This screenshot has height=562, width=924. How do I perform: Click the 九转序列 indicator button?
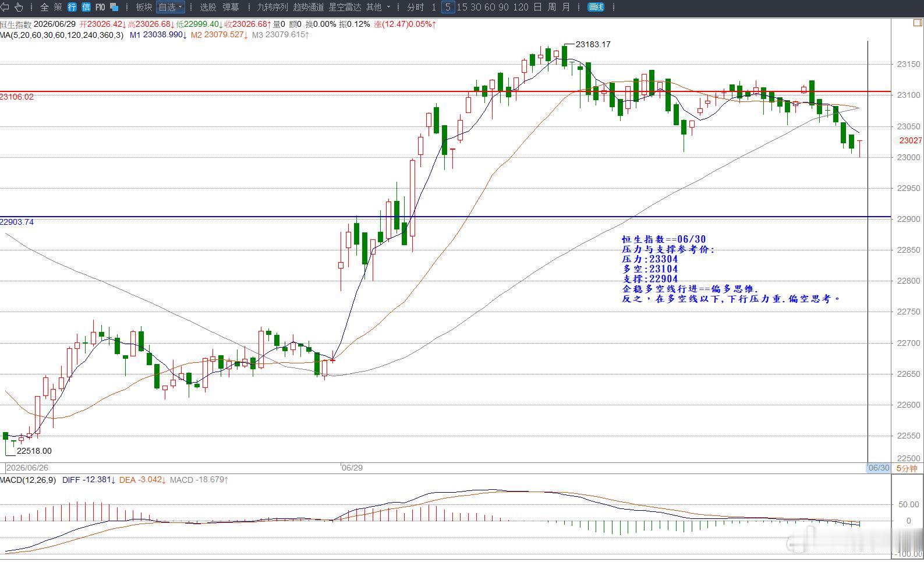[272, 7]
